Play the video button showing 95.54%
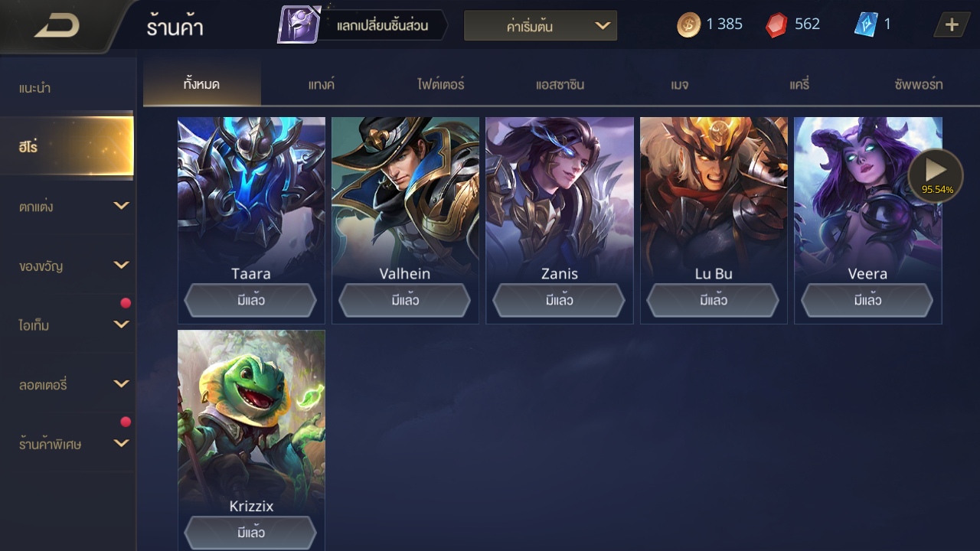 coord(936,175)
